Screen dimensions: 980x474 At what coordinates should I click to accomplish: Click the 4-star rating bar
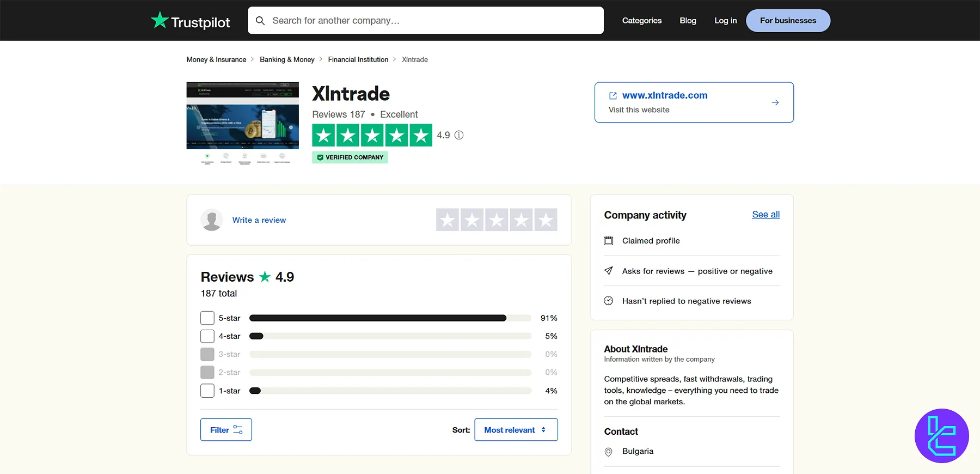390,336
